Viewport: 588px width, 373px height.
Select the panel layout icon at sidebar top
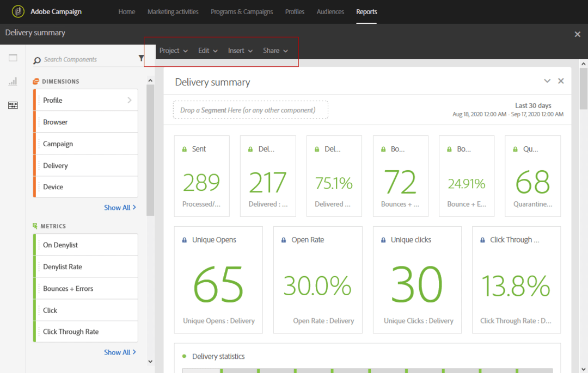coord(13,57)
